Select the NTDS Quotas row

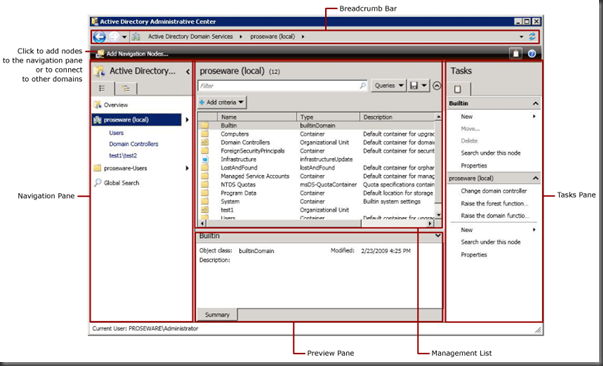317,185
